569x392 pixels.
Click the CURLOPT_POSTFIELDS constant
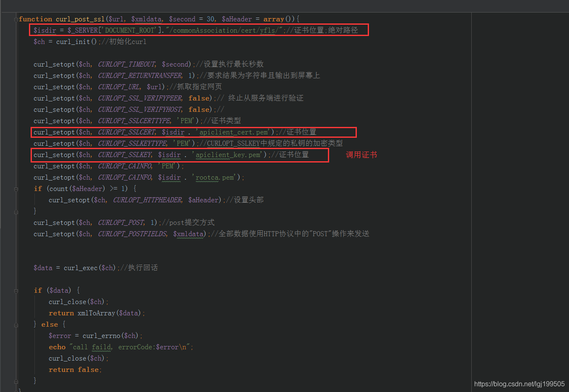pyautogui.click(x=132, y=234)
